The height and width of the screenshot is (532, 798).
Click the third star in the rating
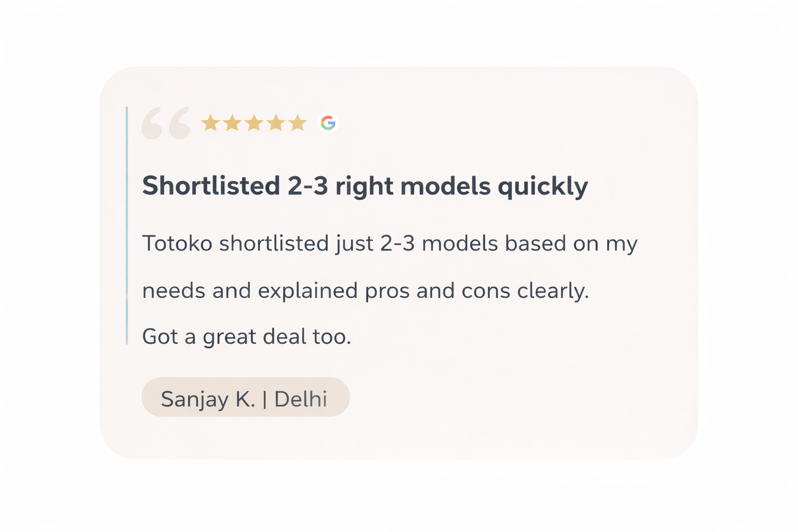tap(254, 123)
